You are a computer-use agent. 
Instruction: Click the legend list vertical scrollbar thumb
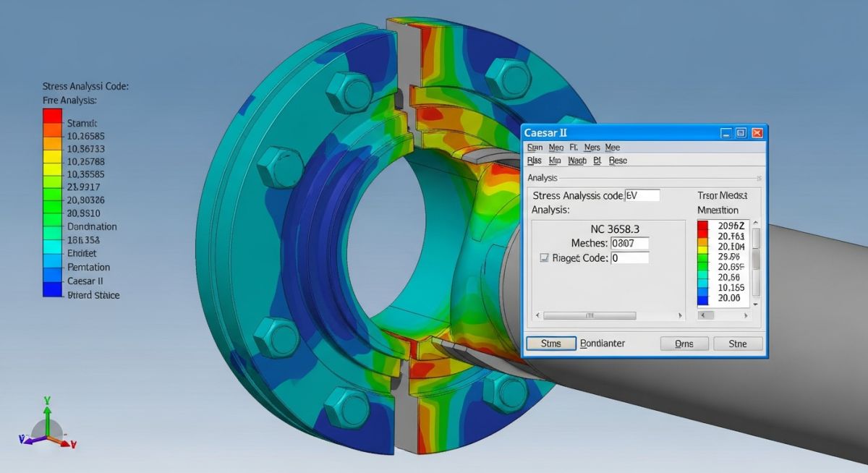click(x=756, y=259)
